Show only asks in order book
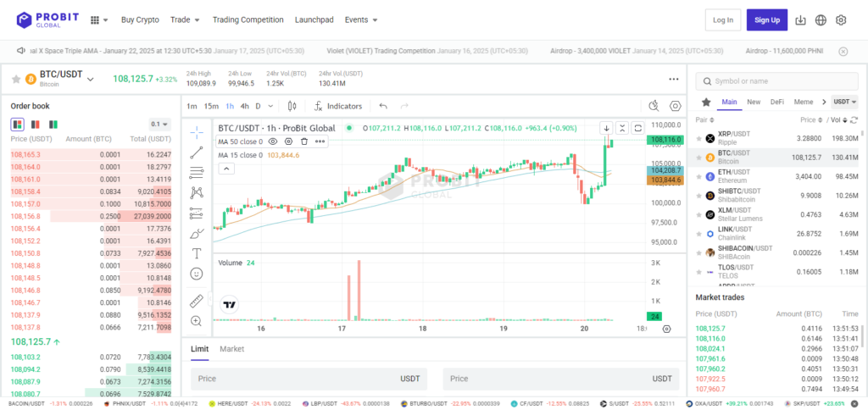The image size is (868, 410). tap(36, 124)
